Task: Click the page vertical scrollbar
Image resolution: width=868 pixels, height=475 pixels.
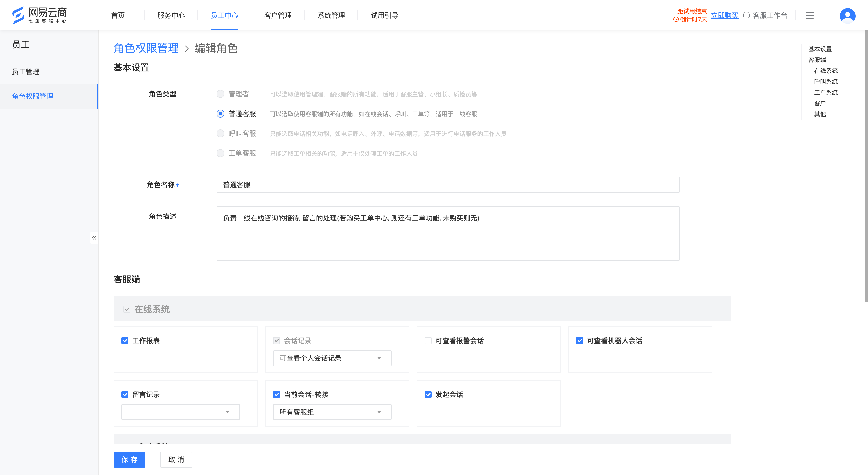Action: click(866, 166)
